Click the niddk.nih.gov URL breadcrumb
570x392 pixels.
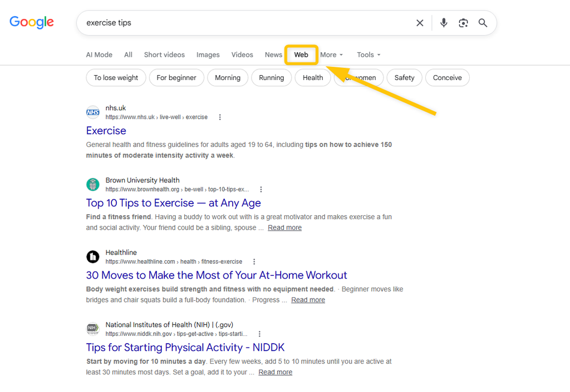pyautogui.click(x=176, y=334)
